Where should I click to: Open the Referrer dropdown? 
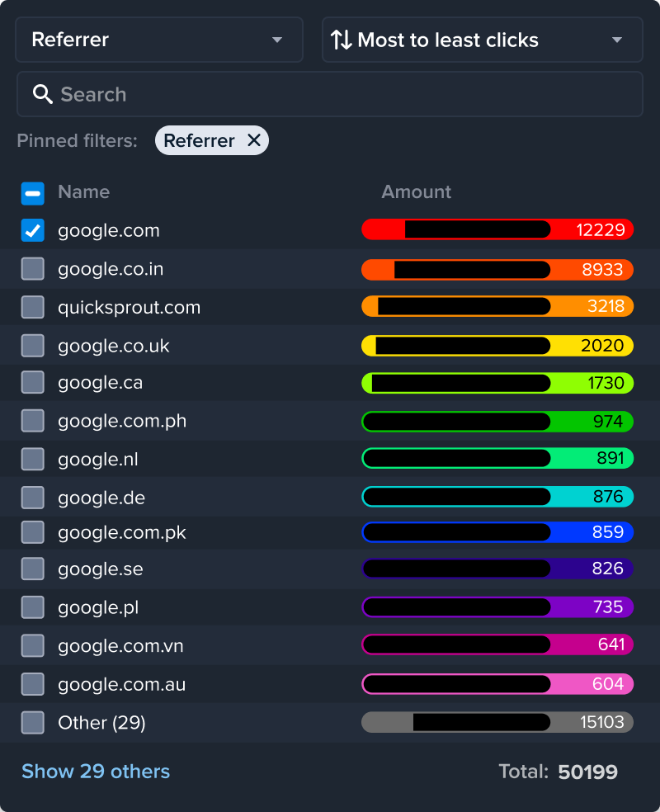pyautogui.click(x=159, y=40)
